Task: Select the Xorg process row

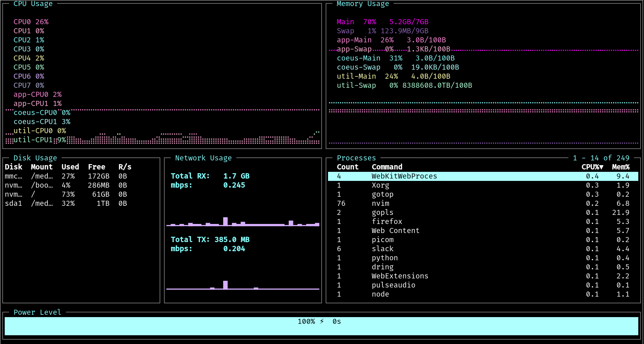Action: click(483, 185)
